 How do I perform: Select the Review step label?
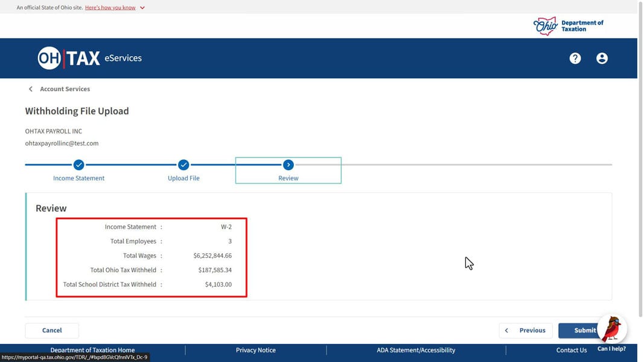(x=288, y=178)
